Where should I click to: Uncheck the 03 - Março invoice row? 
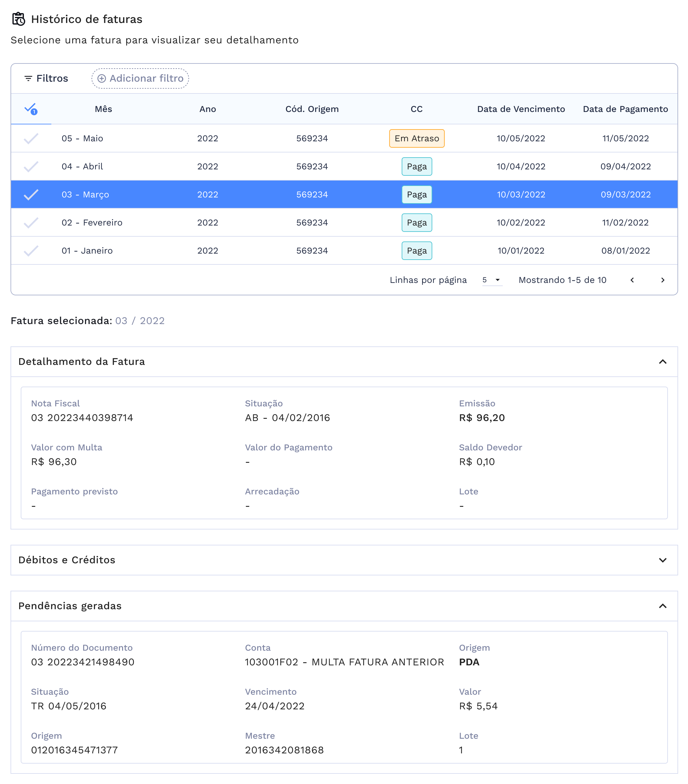coord(31,195)
